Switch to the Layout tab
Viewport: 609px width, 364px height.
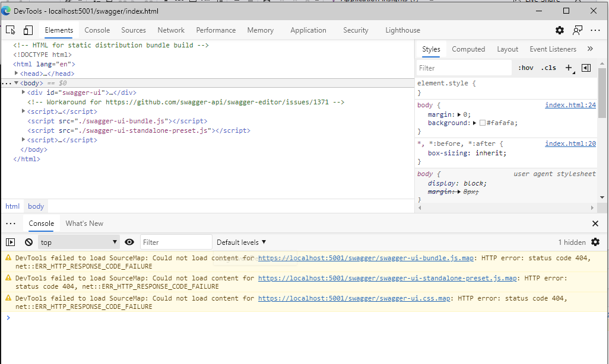click(x=507, y=49)
